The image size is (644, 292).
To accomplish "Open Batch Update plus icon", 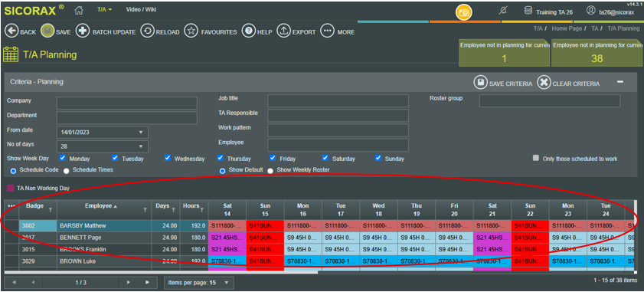I will point(83,31).
